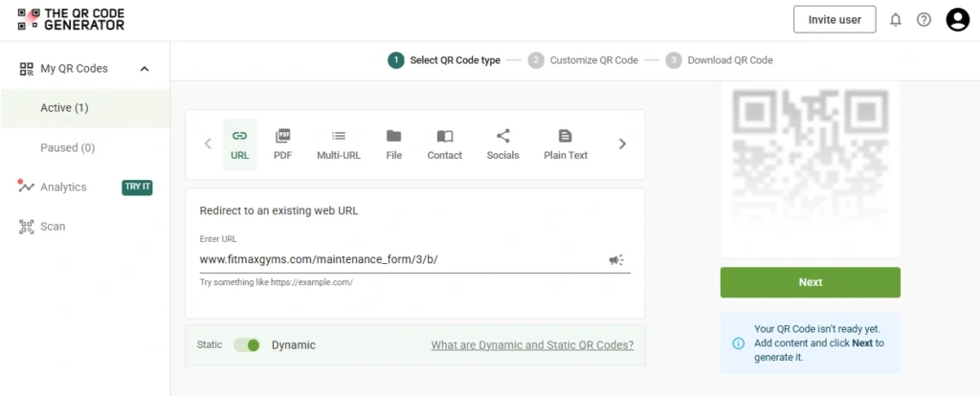Screen dimensions: 980x396
Task: Select Active (1) QR codes
Action: click(x=85, y=108)
